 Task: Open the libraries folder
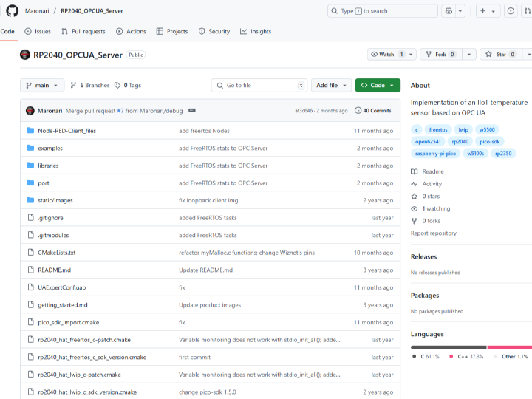coord(48,166)
